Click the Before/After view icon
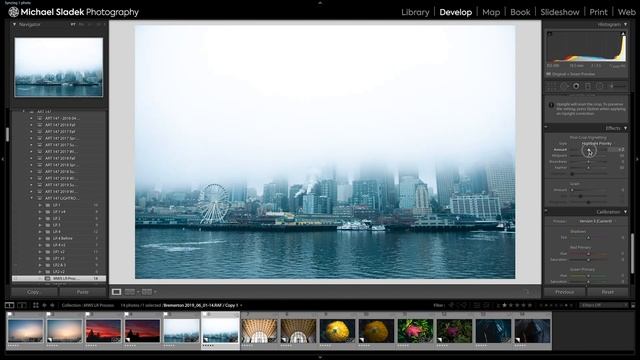The height and width of the screenshot is (360, 640). point(129,292)
